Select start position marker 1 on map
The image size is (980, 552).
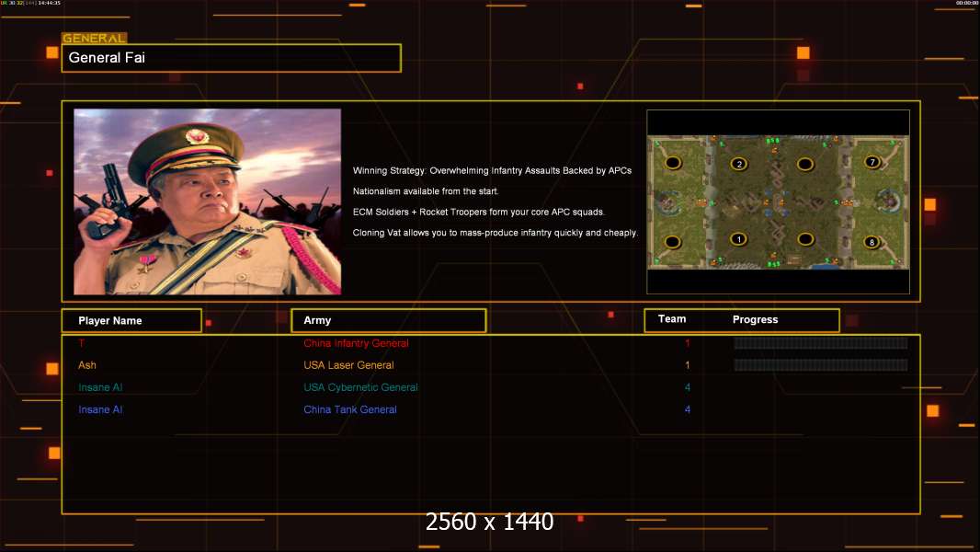coord(739,239)
